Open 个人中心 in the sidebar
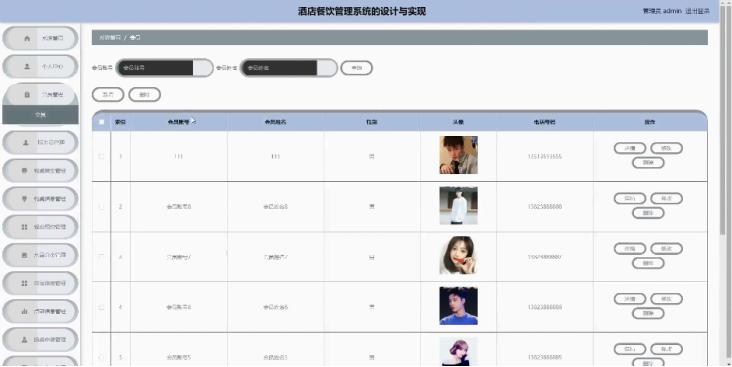732x367 pixels. pyautogui.click(x=40, y=66)
